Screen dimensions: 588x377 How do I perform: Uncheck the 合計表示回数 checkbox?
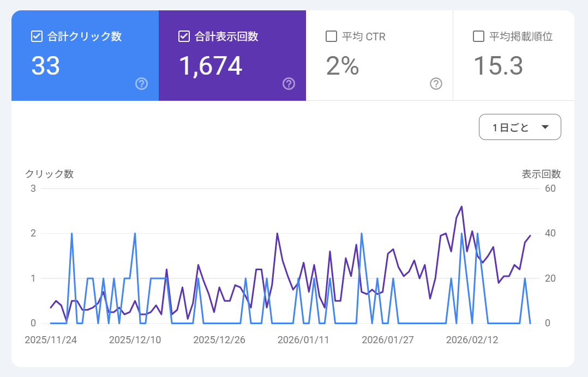[x=185, y=36]
